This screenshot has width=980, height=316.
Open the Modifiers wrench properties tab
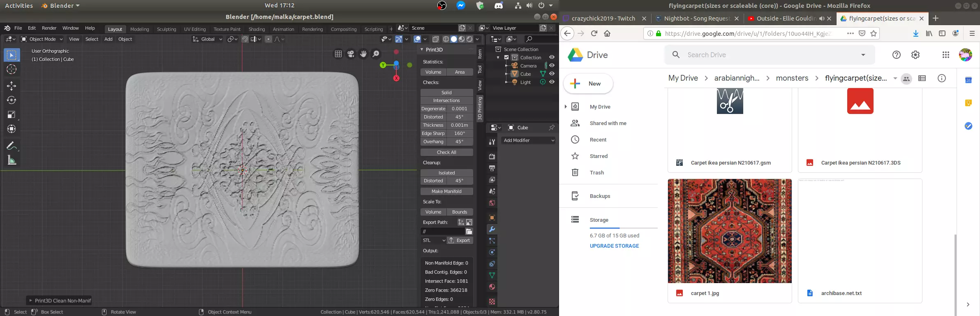(x=492, y=229)
